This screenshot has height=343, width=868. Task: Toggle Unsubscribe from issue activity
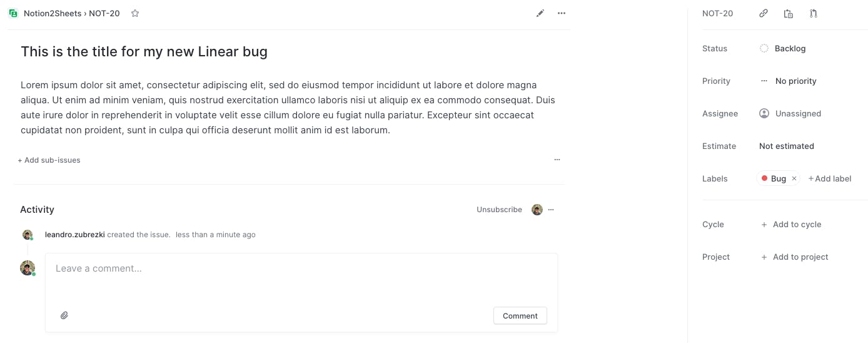499,210
